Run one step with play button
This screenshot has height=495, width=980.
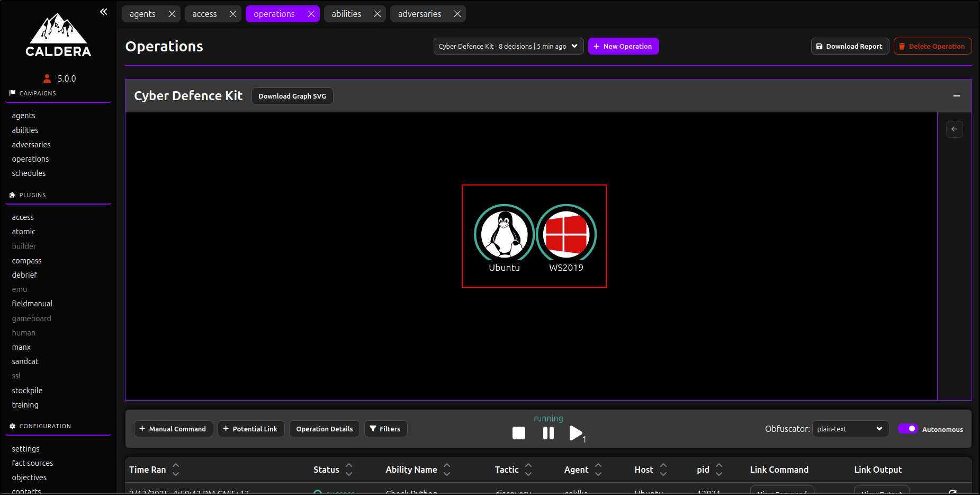tap(576, 433)
